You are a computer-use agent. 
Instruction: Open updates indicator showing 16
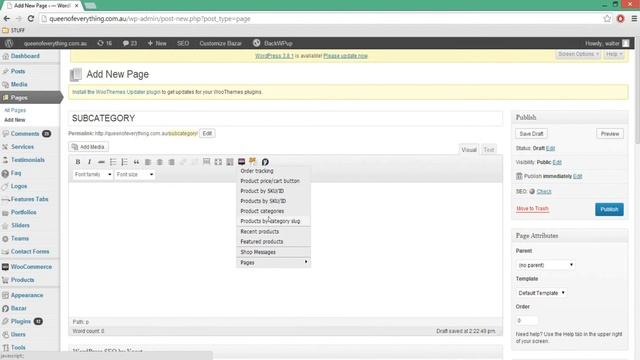tap(104, 43)
